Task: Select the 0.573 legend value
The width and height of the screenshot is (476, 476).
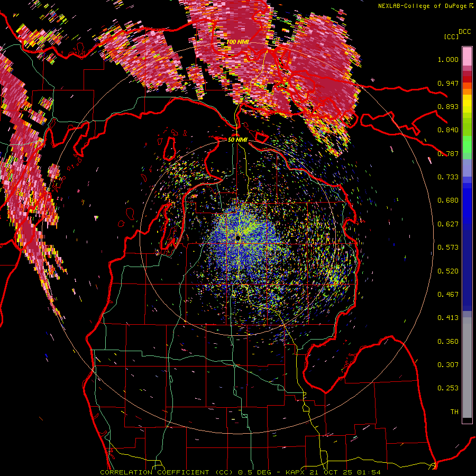Action: [x=448, y=248]
